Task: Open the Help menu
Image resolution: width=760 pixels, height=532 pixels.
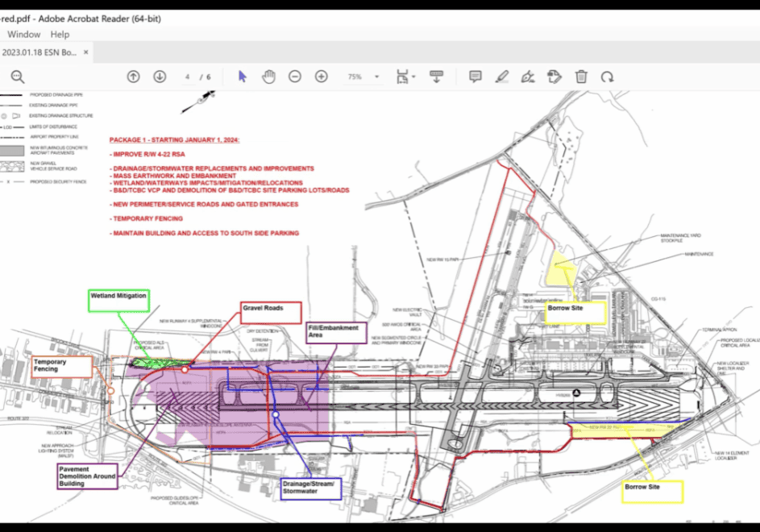Action: [x=60, y=35]
